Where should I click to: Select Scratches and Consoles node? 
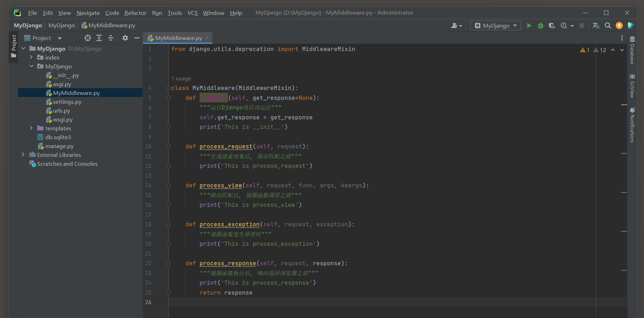63,164
